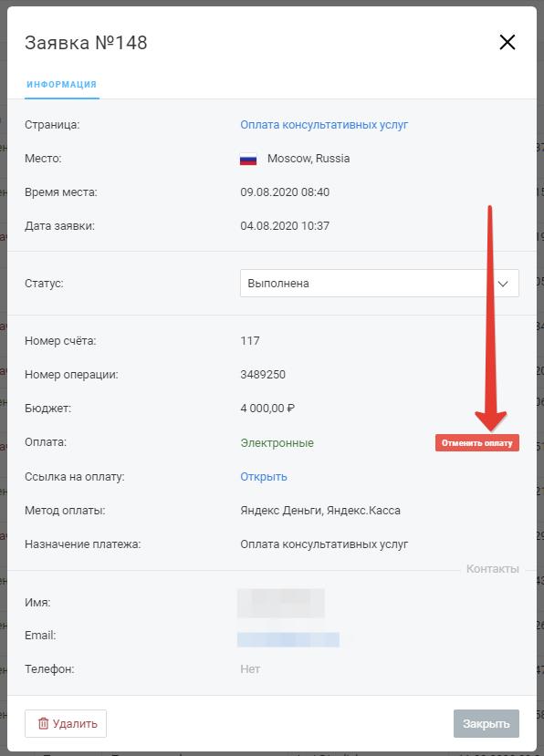The image size is (544, 756).
Task: Close the Заявка №148 dialog with X
Action: [507, 43]
